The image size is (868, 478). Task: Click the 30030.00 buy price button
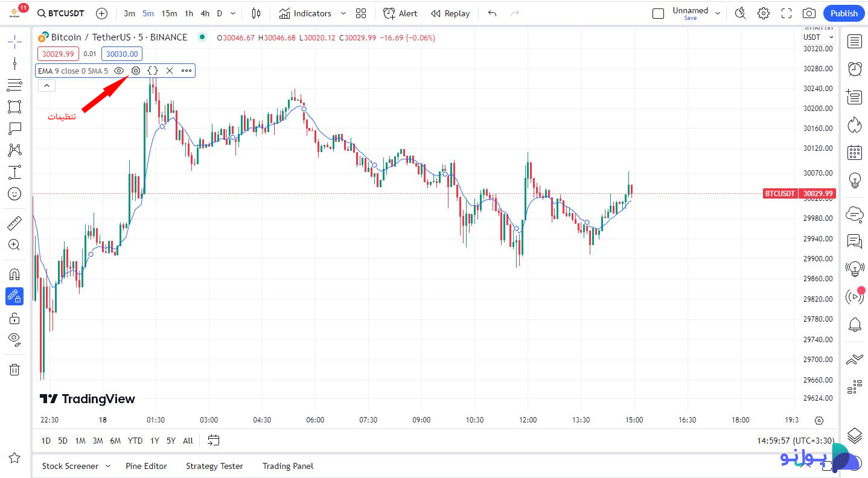pyautogui.click(x=122, y=54)
